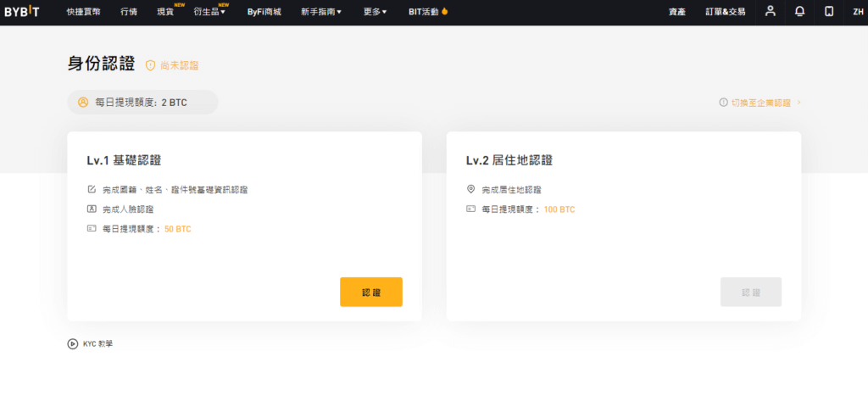Click the shield icon beside 尚未認證
Viewport: 868px width, 407px height.
point(150,65)
